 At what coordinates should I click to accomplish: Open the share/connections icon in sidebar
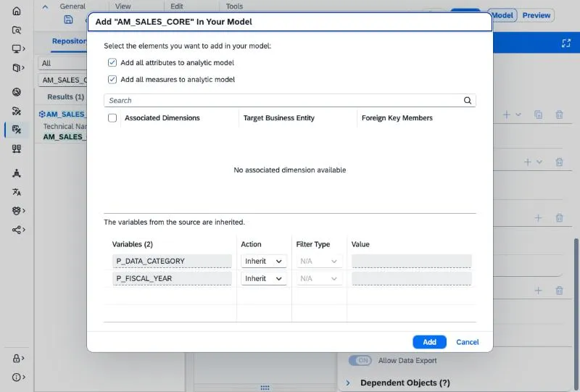17,230
